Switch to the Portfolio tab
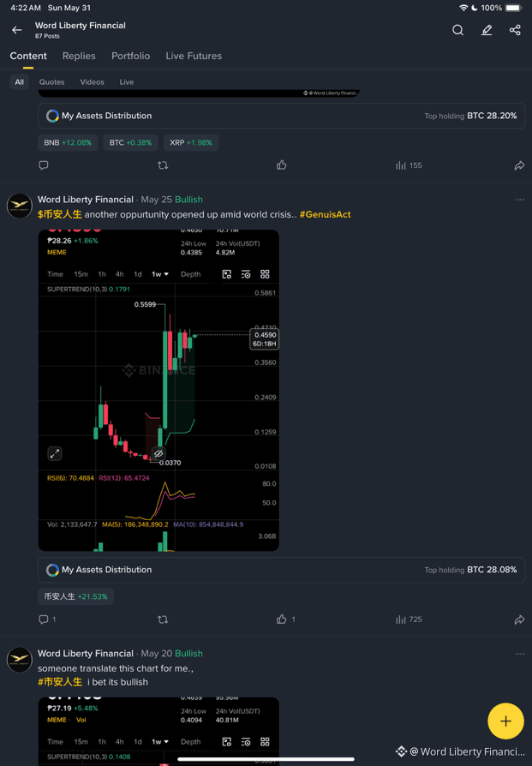 pos(130,56)
